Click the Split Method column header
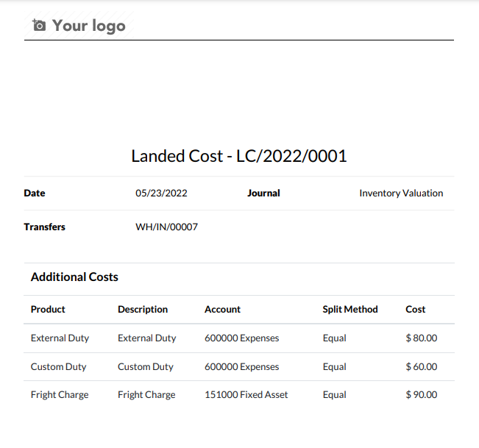The height and width of the screenshot is (448, 479). coord(350,310)
